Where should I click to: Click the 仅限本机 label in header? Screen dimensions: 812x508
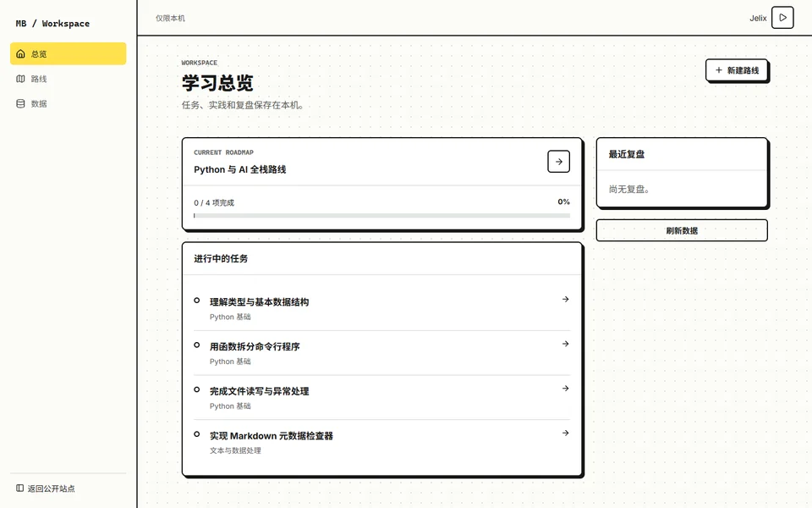coord(170,18)
